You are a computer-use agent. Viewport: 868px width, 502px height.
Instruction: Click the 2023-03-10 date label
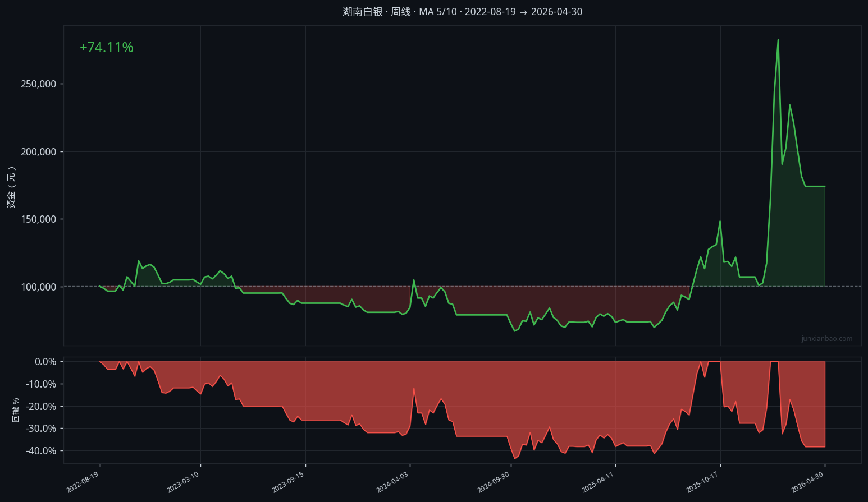coord(183,482)
